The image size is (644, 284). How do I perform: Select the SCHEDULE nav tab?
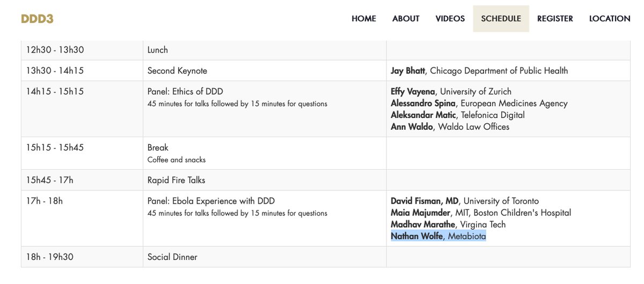point(501,19)
